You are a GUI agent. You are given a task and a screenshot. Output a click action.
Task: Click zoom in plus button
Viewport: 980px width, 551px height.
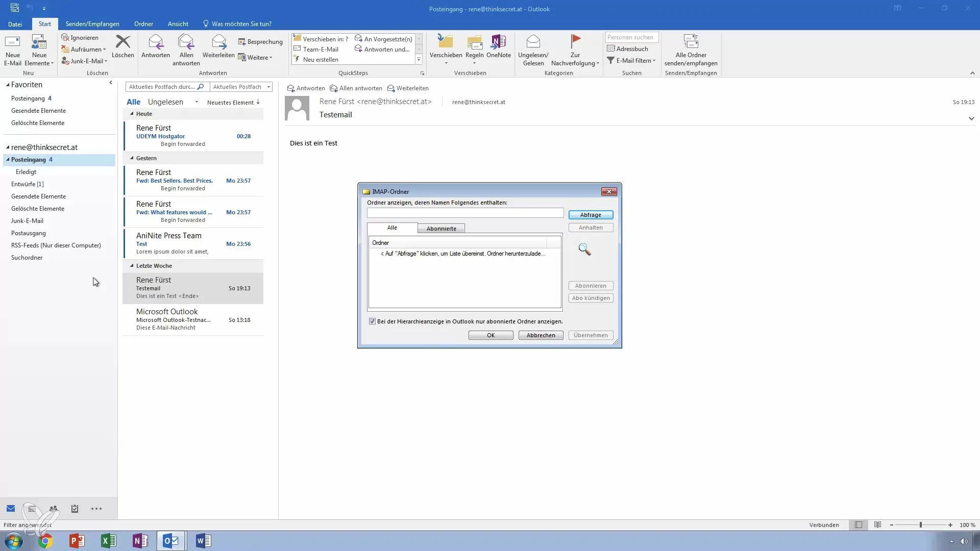(950, 525)
